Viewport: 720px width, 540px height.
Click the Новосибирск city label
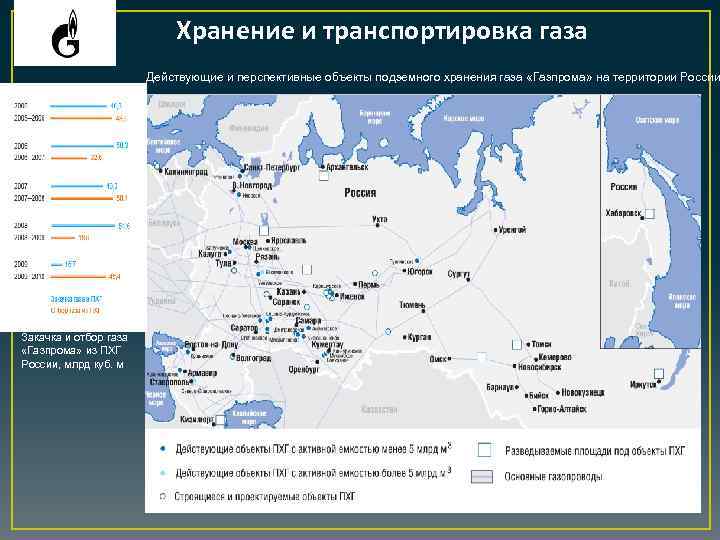540,367
